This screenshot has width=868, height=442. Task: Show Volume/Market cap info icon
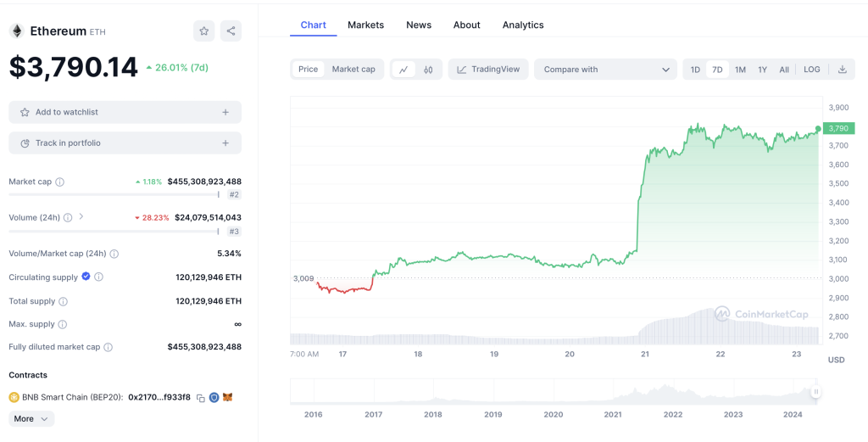(x=114, y=254)
